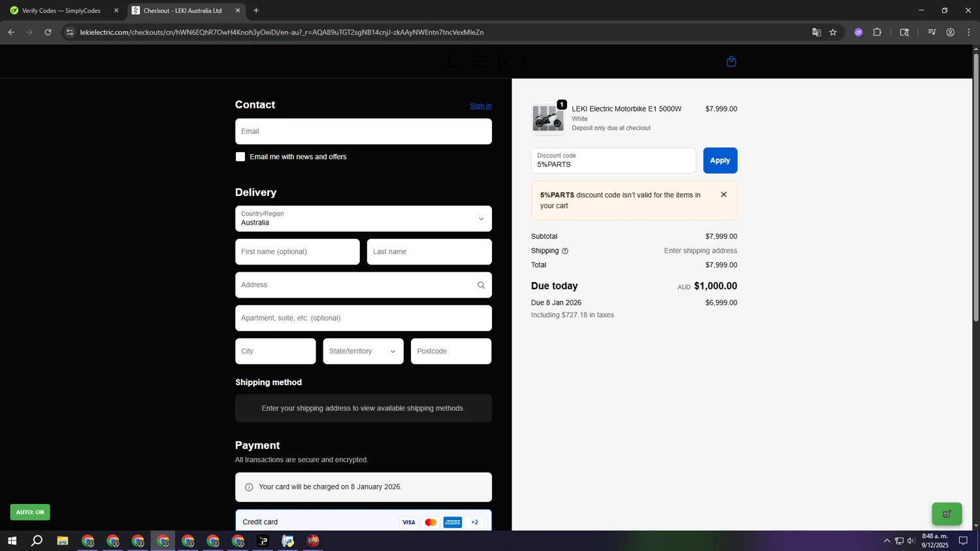Screen dimensions: 980x551
Task: Click the First name (optional) field
Action: point(297,252)
